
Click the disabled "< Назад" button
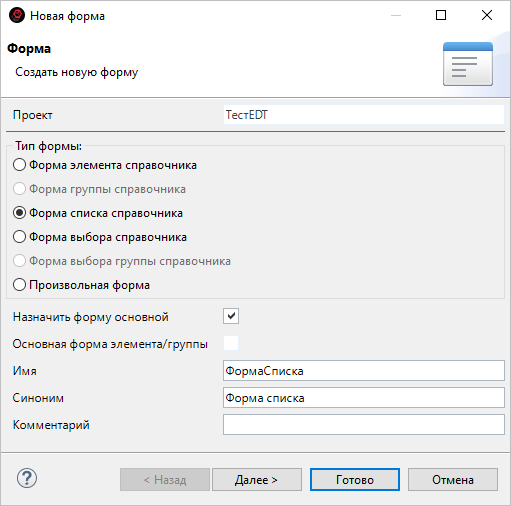pos(165,480)
